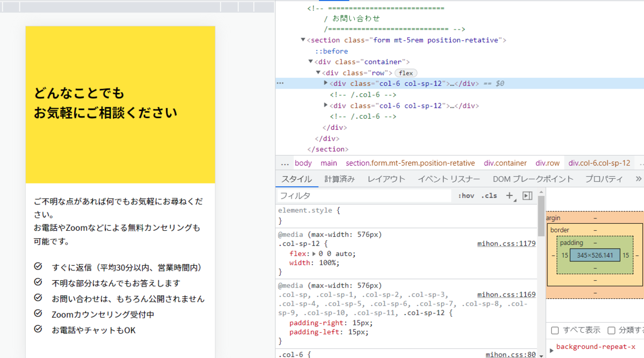Enable the すべて表示 checkbox
The height and width of the screenshot is (358, 644).
click(x=555, y=330)
